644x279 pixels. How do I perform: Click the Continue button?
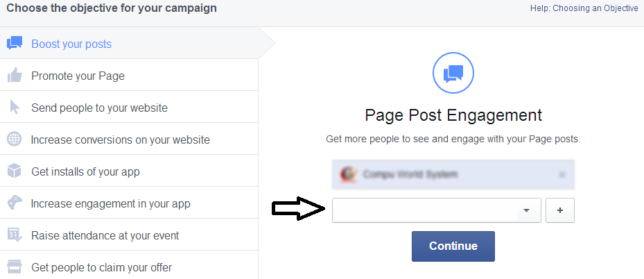453,246
